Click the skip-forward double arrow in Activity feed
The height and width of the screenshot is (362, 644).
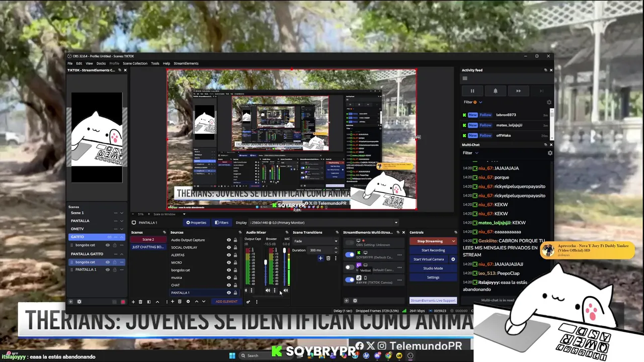point(518,91)
